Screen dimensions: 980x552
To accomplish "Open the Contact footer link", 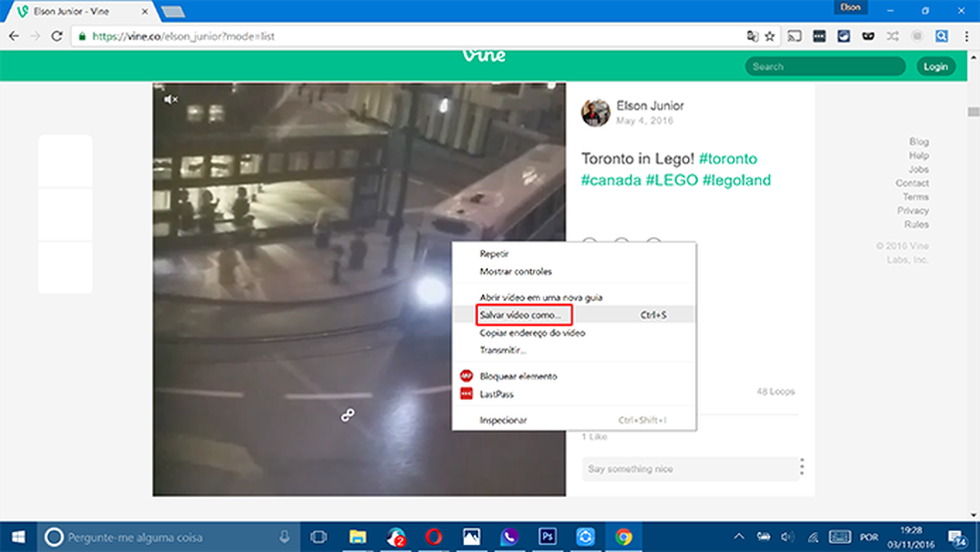I will point(912,183).
